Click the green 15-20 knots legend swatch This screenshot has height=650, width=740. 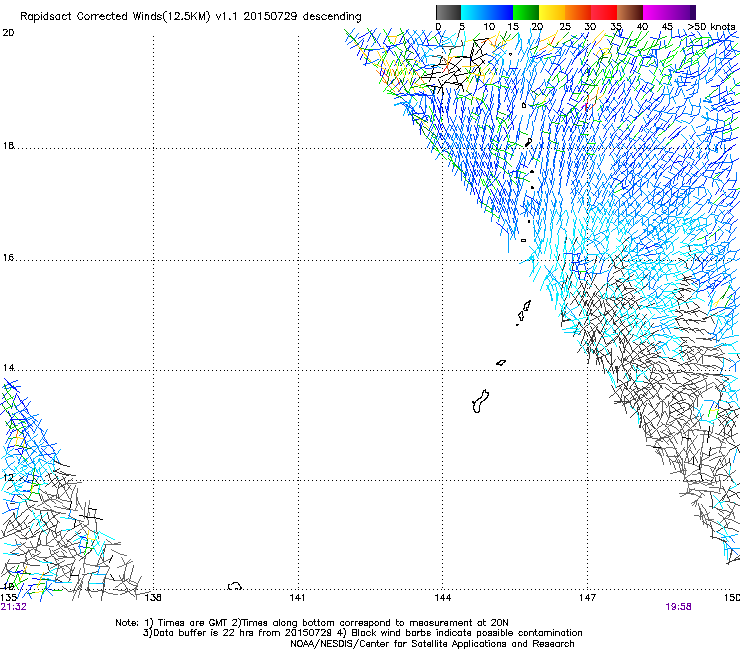click(526, 12)
